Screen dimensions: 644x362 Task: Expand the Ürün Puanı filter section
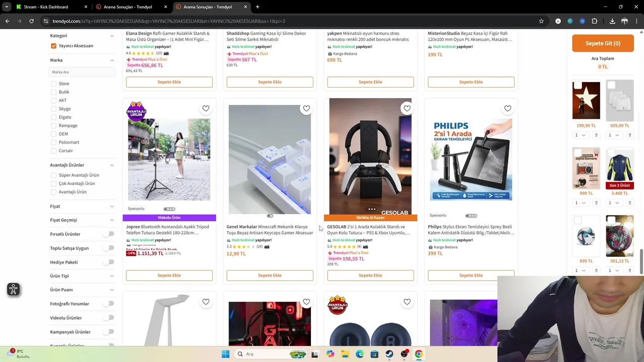coord(112,290)
